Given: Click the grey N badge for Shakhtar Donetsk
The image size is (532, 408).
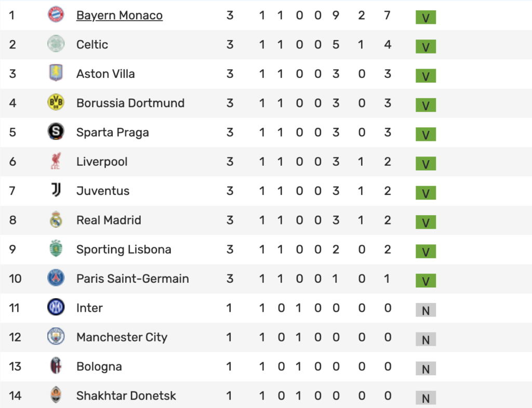Looking at the screenshot, I should click(x=425, y=398).
